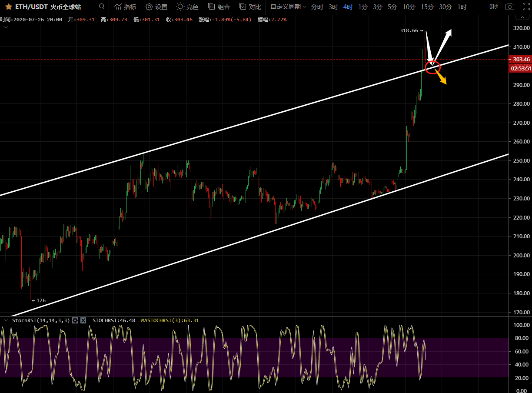Click the favorite star next to ETH/USDT
This screenshot has width=532, height=393.
point(8,7)
